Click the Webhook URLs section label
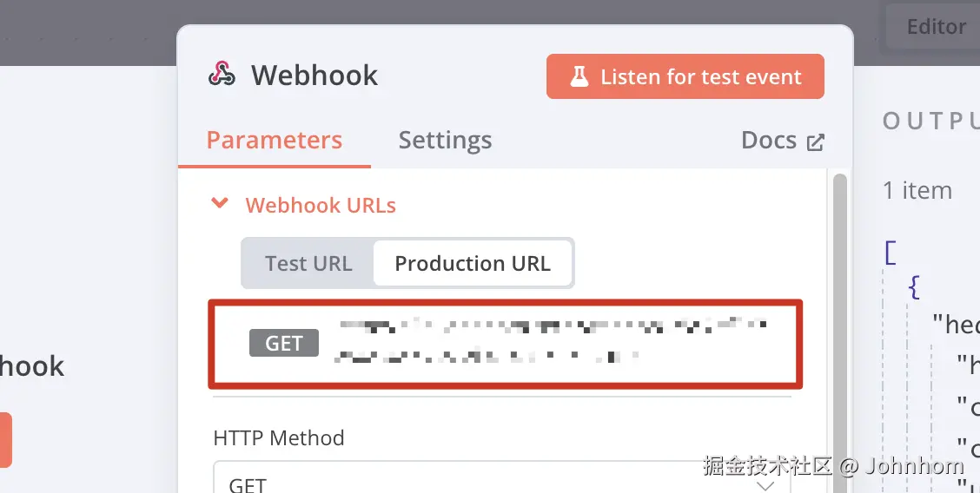 pyautogui.click(x=321, y=206)
